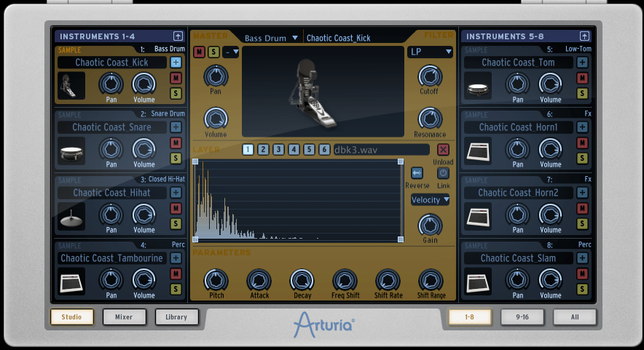
Task: Click the Pitch parameter knob
Action: point(216,280)
